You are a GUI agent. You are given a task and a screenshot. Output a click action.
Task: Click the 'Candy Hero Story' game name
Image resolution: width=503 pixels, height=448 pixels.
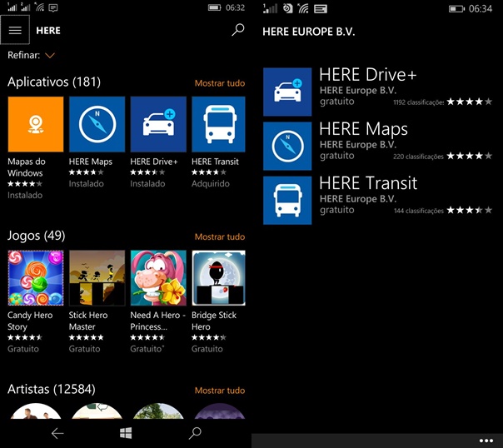click(30, 321)
